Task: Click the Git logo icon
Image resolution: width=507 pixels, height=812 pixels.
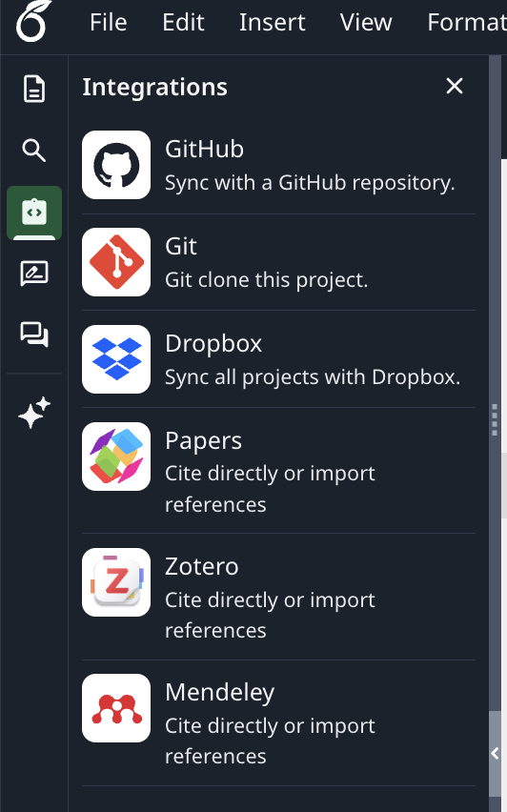Action: [116, 262]
